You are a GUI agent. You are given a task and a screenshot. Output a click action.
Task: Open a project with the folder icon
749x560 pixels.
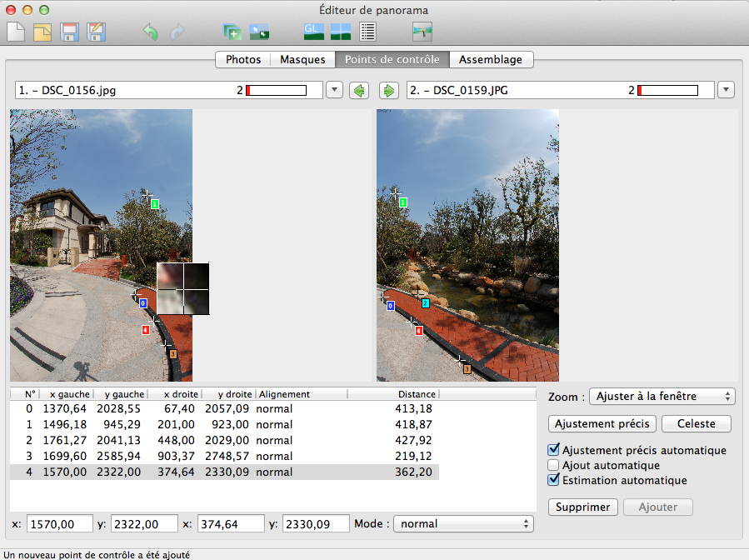click(x=42, y=32)
